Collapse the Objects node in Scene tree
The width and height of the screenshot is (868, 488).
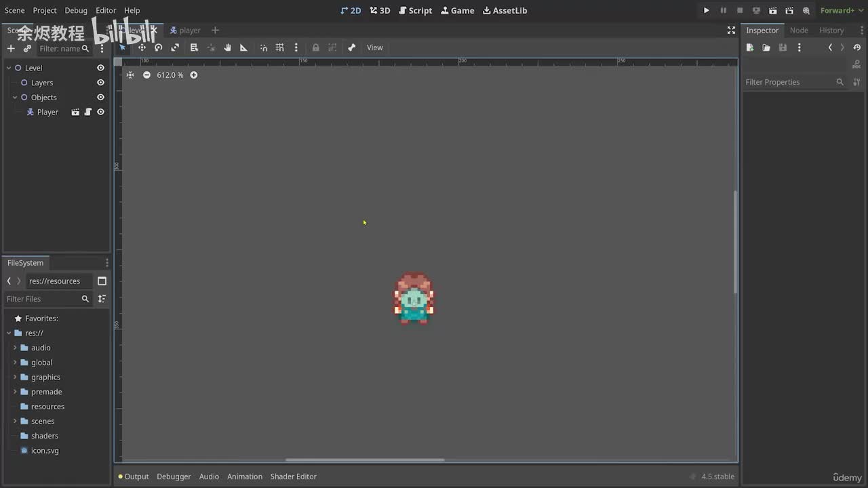(15, 98)
